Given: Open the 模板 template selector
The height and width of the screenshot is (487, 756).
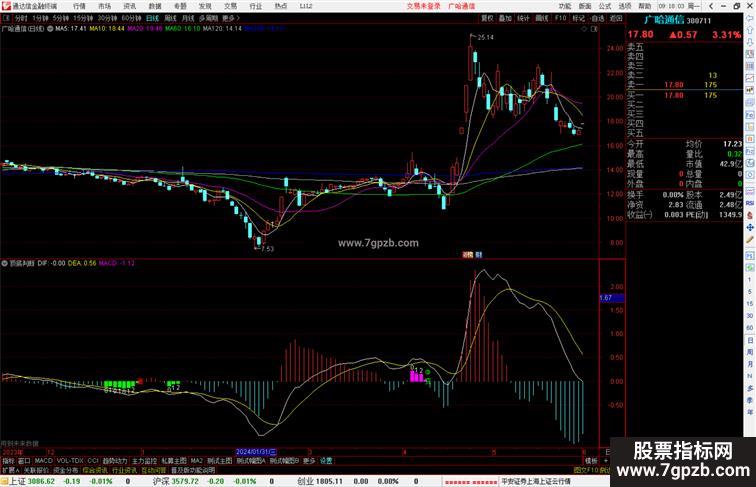Looking at the screenshot, I should click(591, 461).
